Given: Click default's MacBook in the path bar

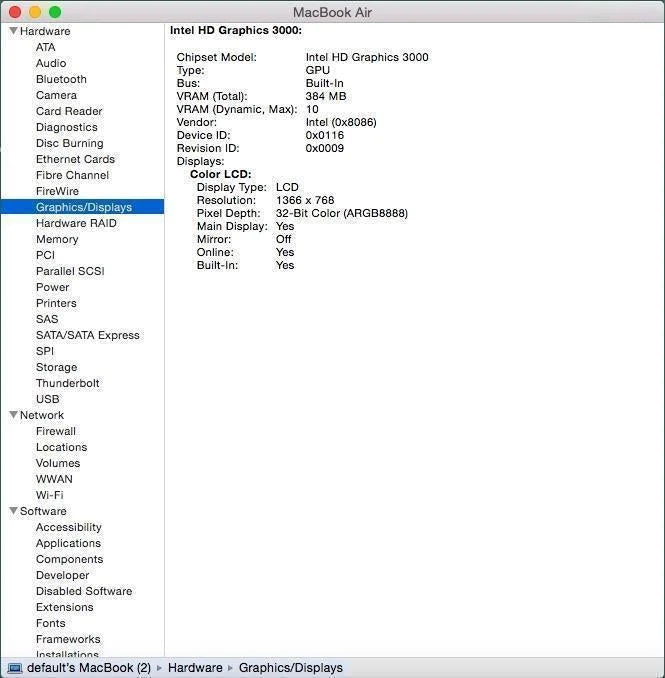Looking at the screenshot, I should pos(88,667).
